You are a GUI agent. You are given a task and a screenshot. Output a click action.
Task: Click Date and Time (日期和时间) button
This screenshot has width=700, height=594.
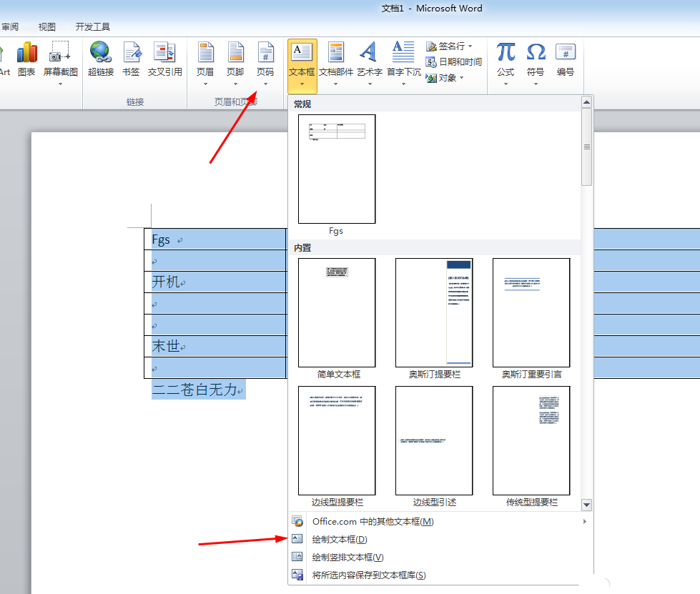tap(454, 62)
